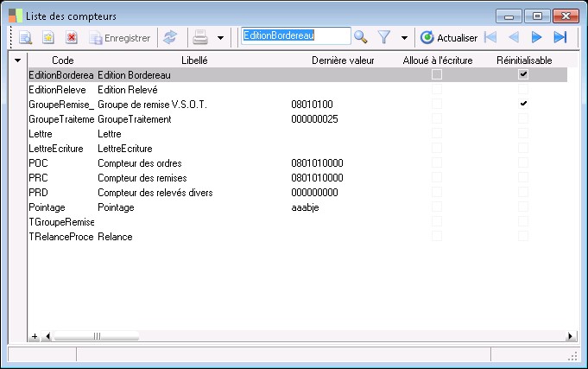The height and width of the screenshot is (369, 588).
Task: Toggle Réinitialisable for EditionReleve row
Action: tap(523, 89)
